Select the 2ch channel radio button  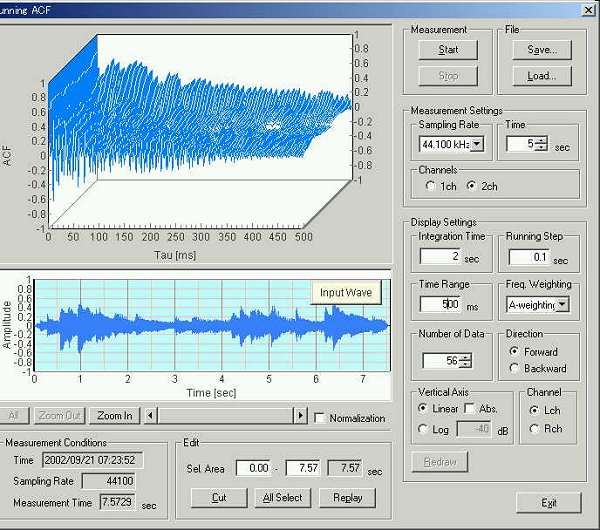(472, 185)
